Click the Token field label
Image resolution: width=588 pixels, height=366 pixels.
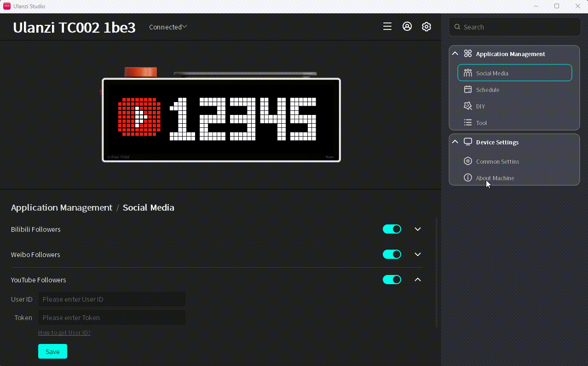[x=23, y=317]
